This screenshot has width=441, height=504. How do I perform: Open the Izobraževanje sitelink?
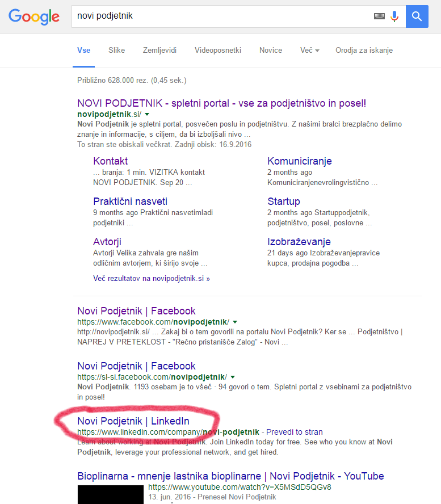point(299,241)
